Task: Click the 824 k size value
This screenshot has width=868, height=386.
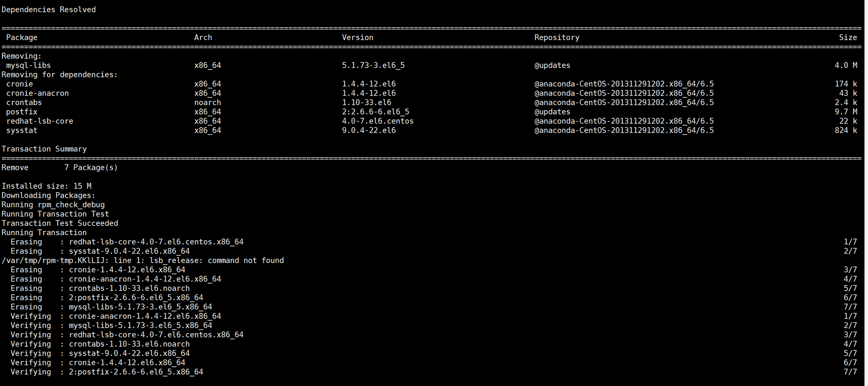Action: [x=846, y=130]
